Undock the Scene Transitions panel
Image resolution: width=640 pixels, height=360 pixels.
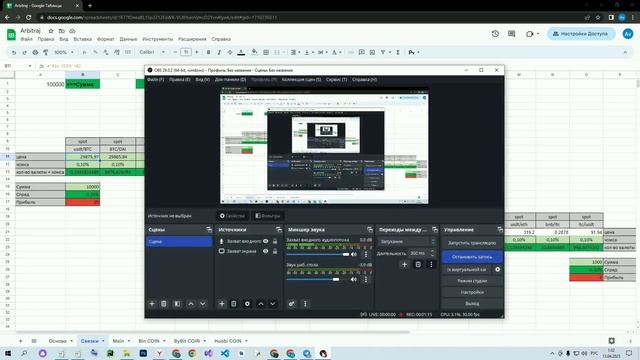435,230
